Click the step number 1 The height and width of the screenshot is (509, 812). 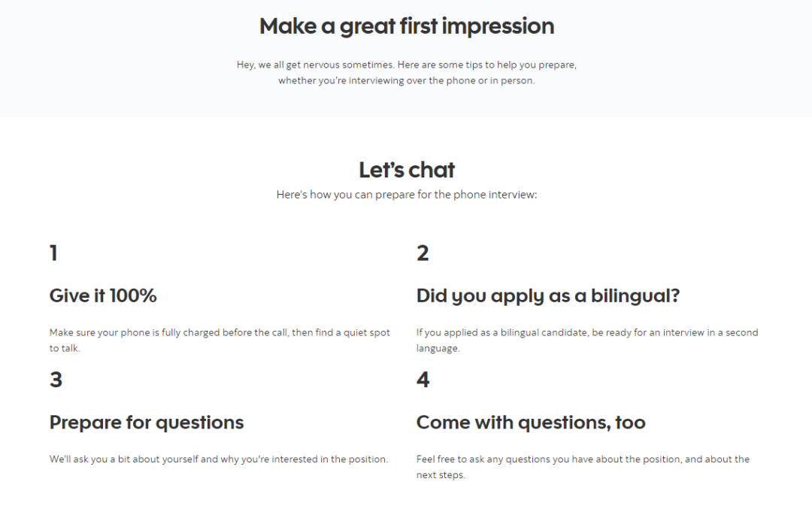click(x=53, y=253)
